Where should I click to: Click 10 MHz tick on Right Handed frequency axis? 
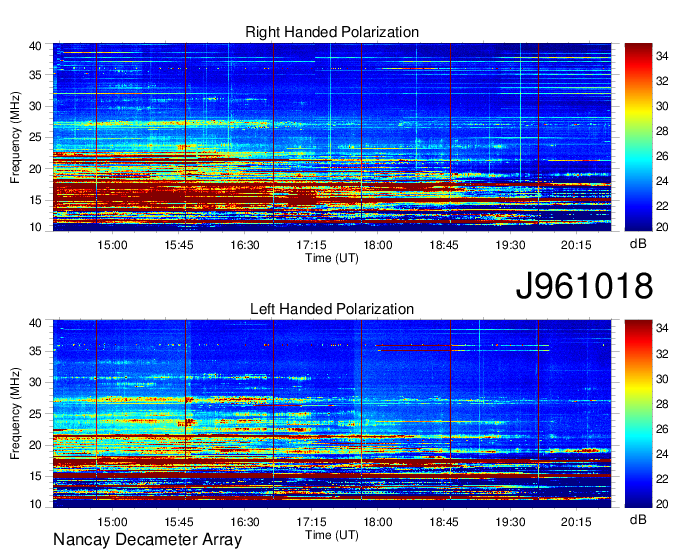coord(36,227)
